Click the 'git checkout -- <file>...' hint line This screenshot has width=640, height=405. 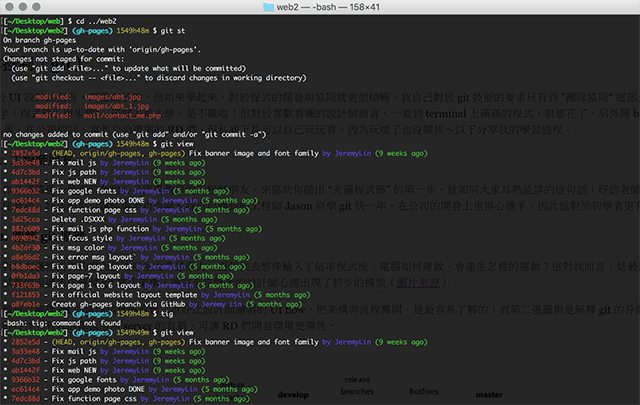tap(159, 78)
